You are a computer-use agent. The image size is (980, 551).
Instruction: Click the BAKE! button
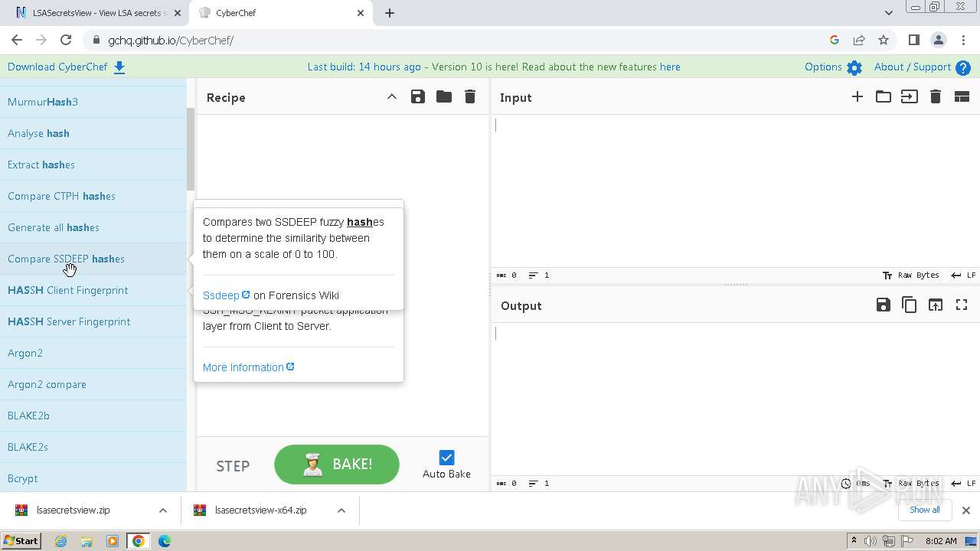[337, 465]
